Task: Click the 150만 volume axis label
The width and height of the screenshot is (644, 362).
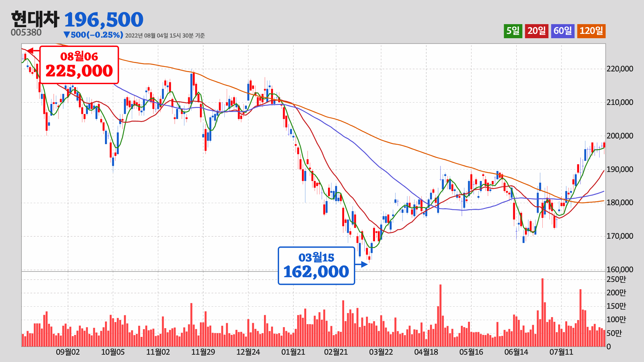Action: (616, 306)
